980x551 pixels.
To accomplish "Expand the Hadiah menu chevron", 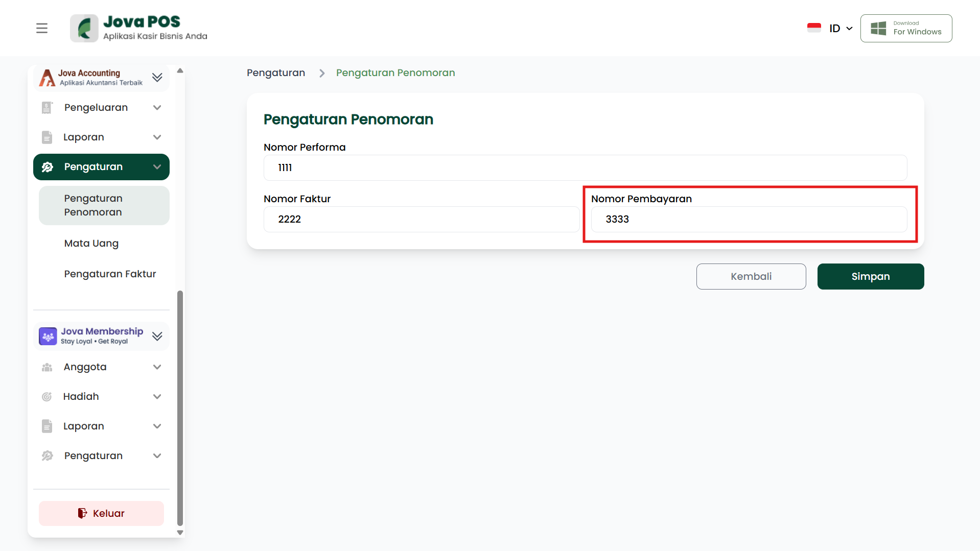I will pyautogui.click(x=157, y=397).
